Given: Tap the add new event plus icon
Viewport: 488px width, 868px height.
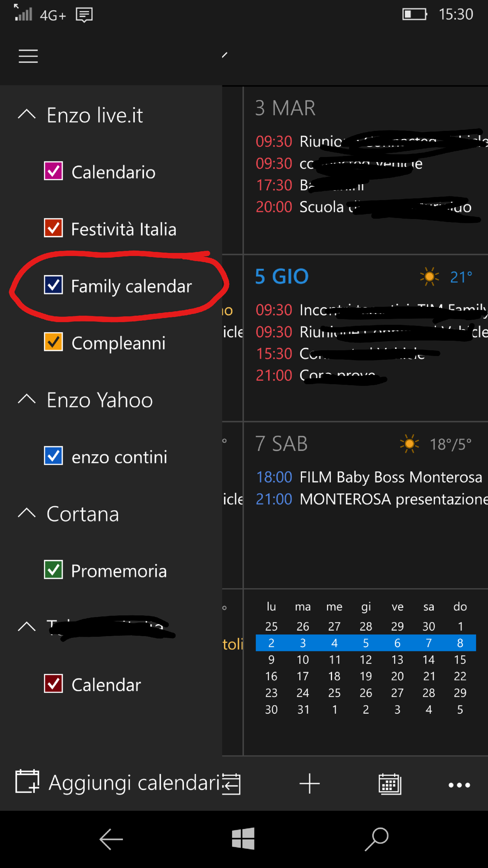Looking at the screenshot, I should (x=309, y=784).
